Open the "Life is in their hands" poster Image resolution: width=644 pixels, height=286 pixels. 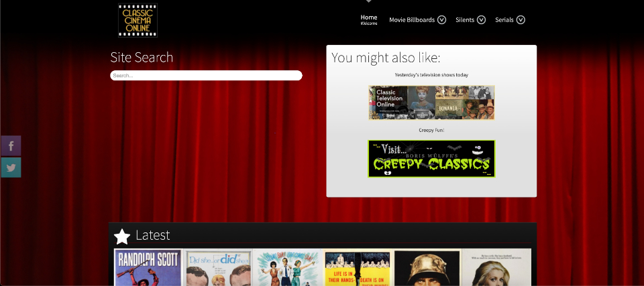coord(358,267)
